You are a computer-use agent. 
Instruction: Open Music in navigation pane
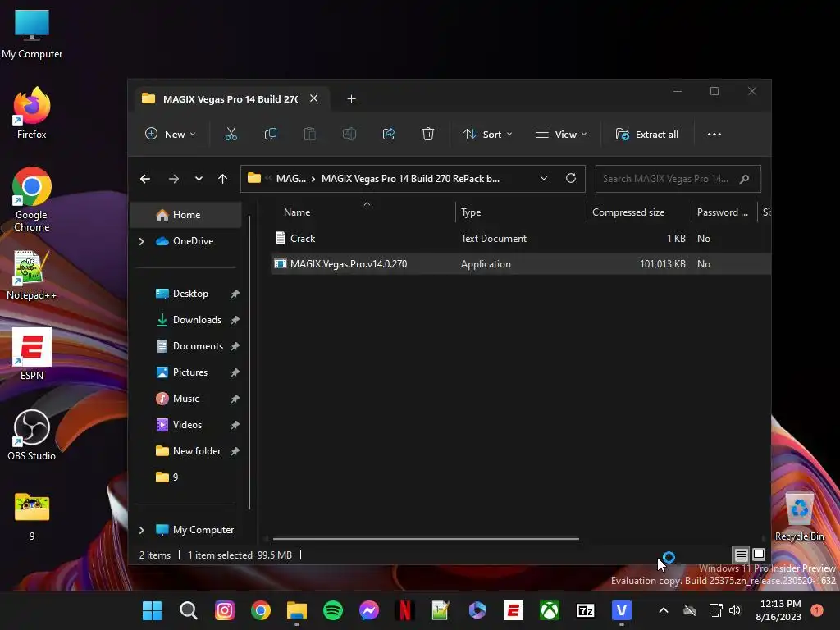(x=186, y=399)
